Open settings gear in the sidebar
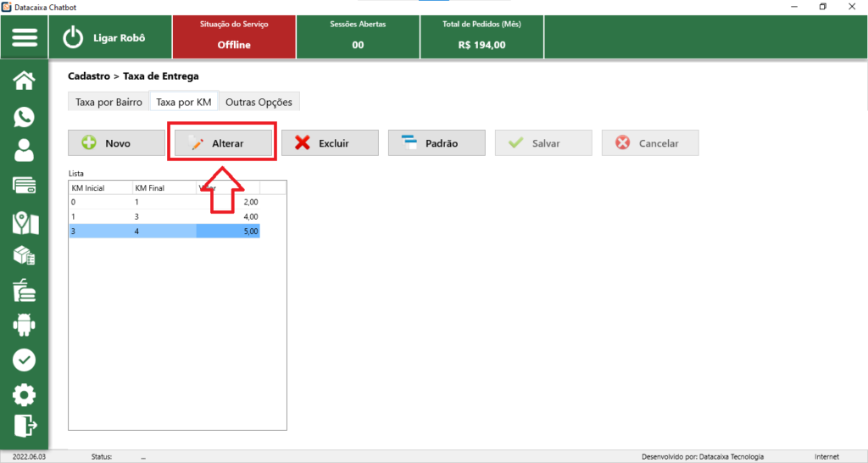The image size is (868, 463). [25, 394]
